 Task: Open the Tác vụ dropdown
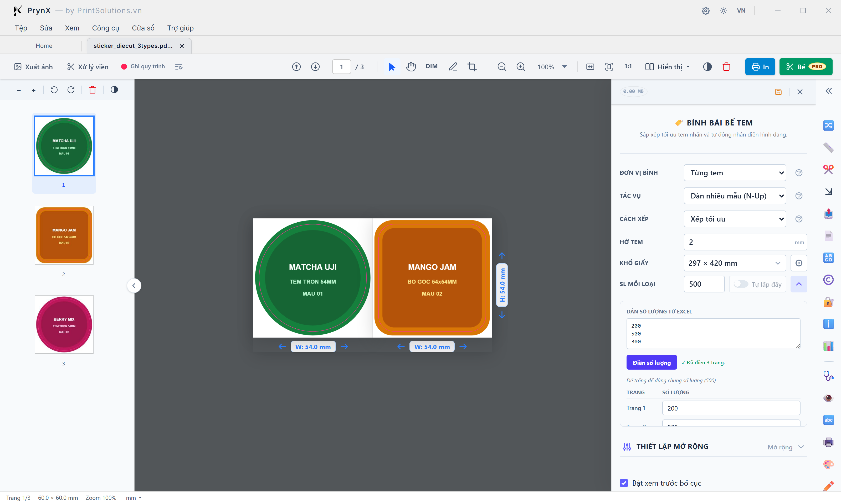tap(735, 196)
